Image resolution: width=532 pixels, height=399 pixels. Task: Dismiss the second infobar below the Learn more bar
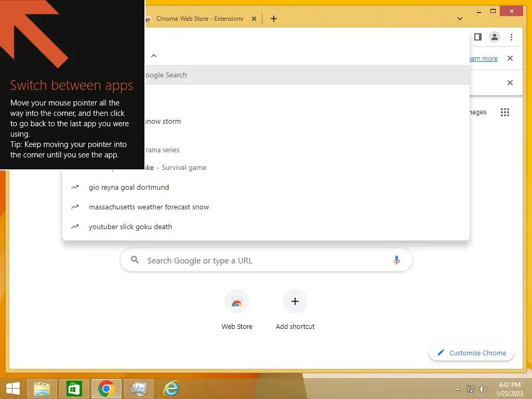coord(510,83)
